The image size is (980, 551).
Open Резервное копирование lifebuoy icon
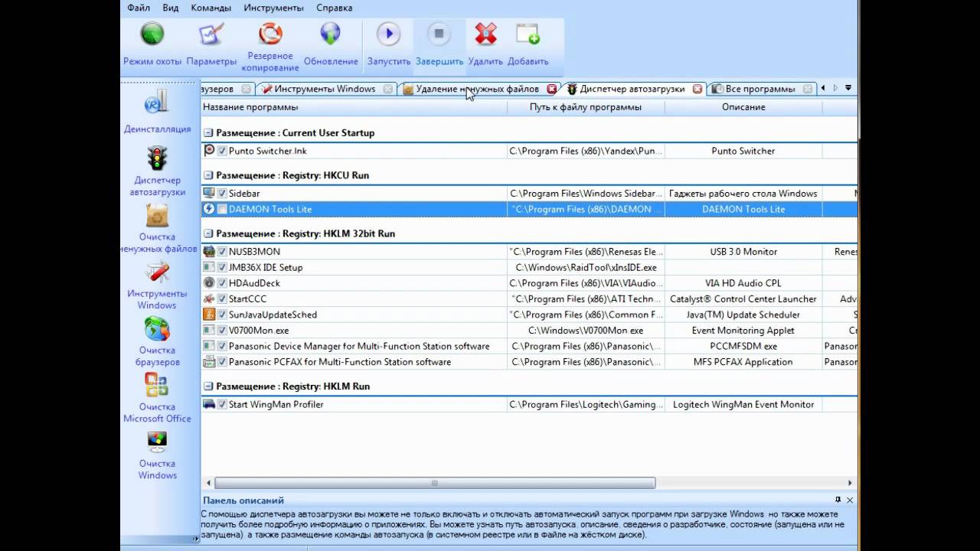pos(270,34)
